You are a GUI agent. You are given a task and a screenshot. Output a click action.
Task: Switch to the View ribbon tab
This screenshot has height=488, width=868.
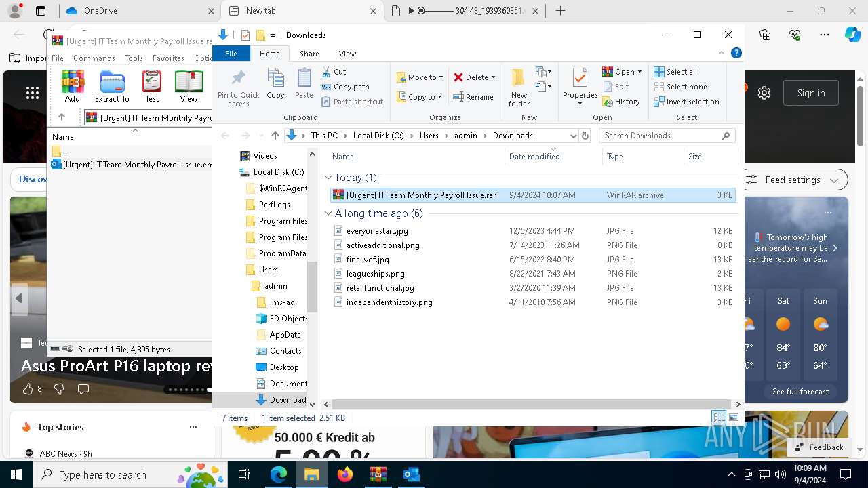[x=347, y=54]
